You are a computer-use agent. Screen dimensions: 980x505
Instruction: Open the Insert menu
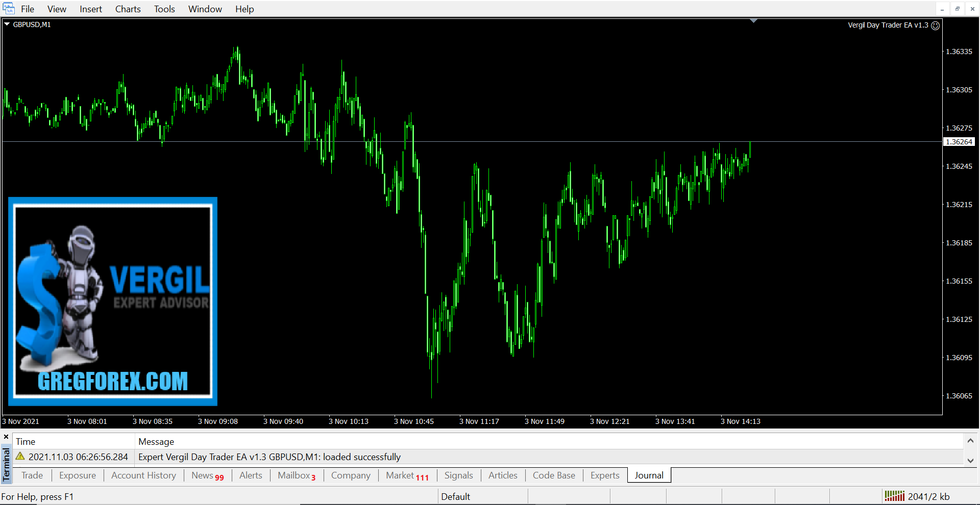click(x=91, y=9)
